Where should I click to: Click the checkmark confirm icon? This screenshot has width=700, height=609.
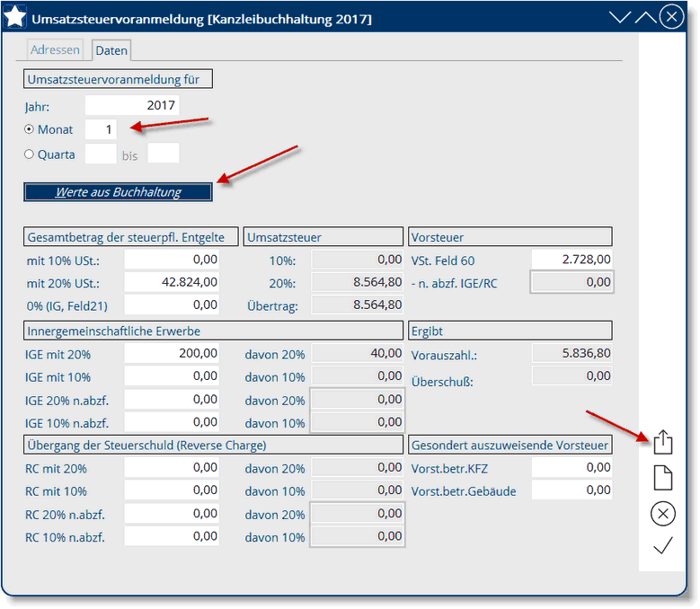pos(662,545)
